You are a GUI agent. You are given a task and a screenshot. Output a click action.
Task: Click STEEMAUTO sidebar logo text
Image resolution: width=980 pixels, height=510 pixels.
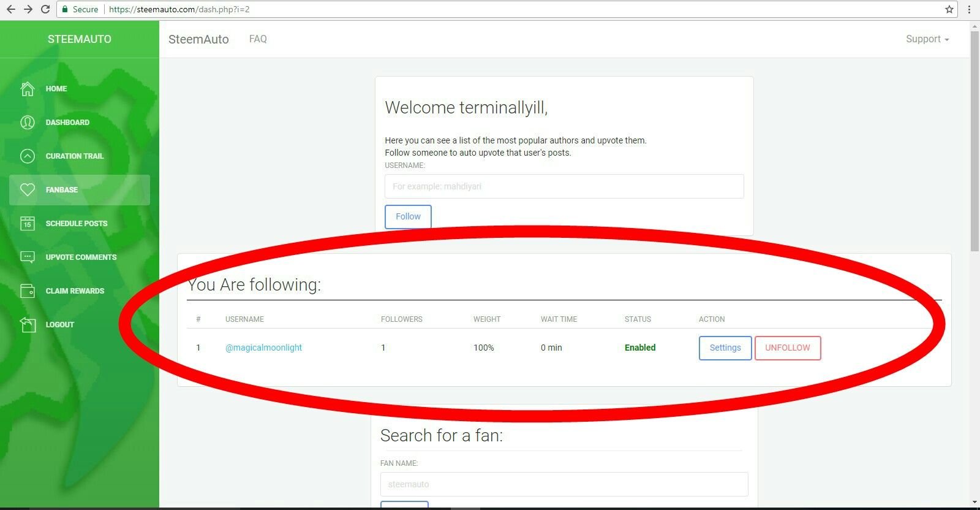(x=80, y=39)
